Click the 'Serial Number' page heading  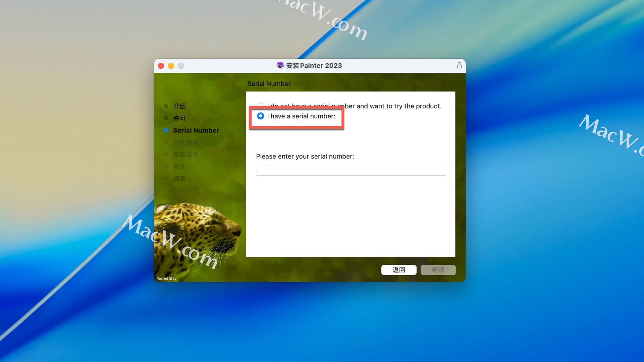point(269,84)
